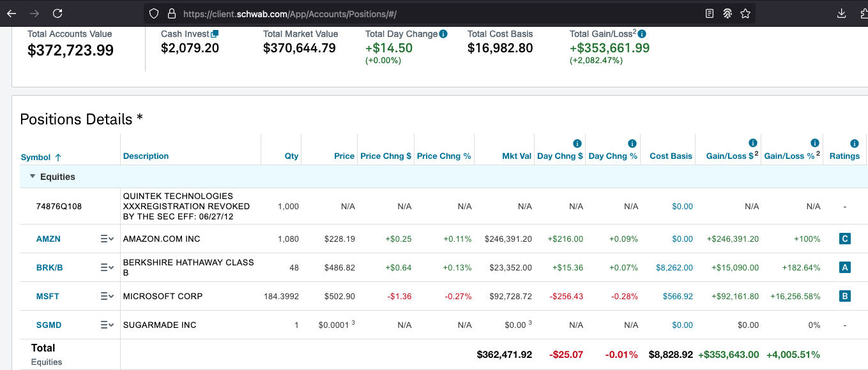Open the AMZN row actions menu
The width and height of the screenshot is (868, 370).
pyautogui.click(x=107, y=239)
